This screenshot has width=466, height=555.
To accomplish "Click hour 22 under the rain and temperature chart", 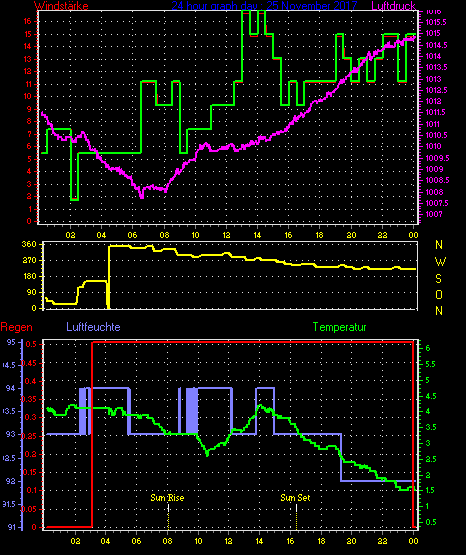I will (x=382, y=541).
